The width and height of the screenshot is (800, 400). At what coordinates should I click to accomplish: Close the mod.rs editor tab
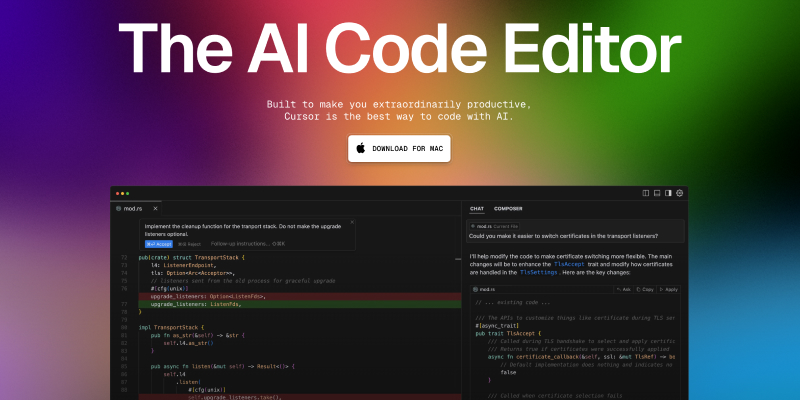coord(156,209)
